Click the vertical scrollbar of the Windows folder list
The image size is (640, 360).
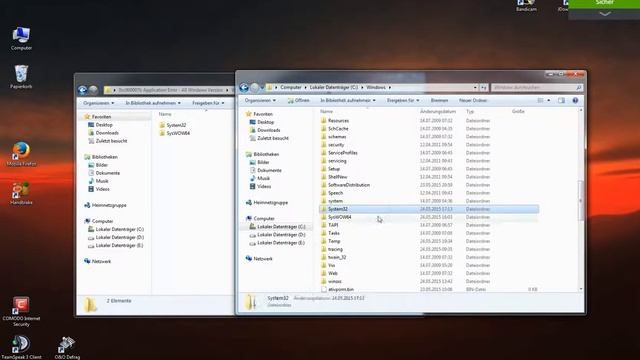[581, 200]
